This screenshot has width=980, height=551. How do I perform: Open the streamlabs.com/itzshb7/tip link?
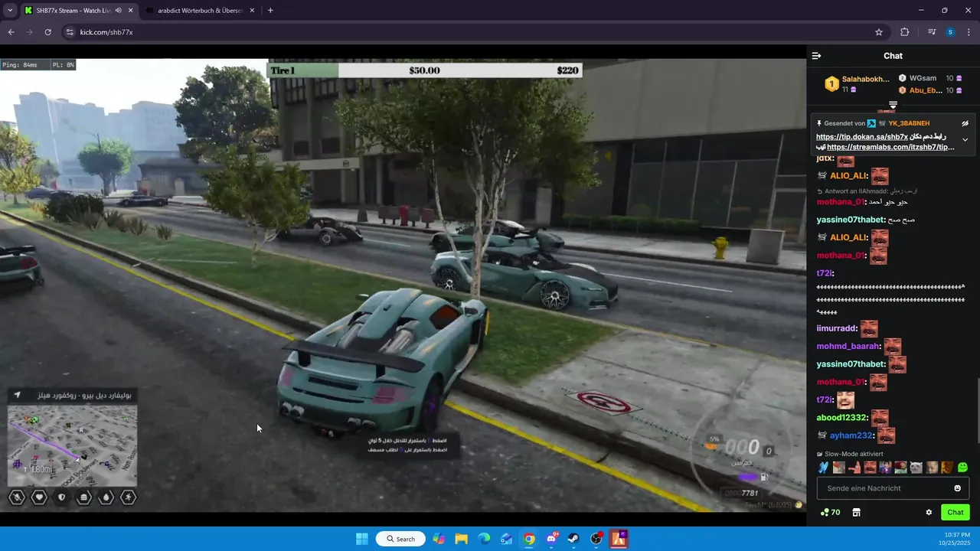(890, 147)
